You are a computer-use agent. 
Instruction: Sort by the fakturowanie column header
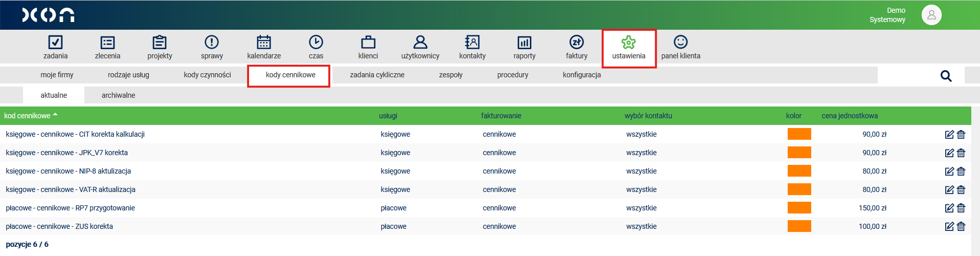[501, 116]
